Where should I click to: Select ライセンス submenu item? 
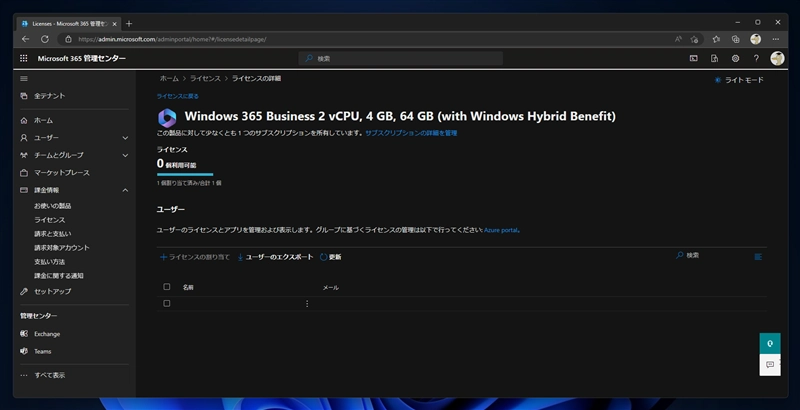tap(49, 220)
